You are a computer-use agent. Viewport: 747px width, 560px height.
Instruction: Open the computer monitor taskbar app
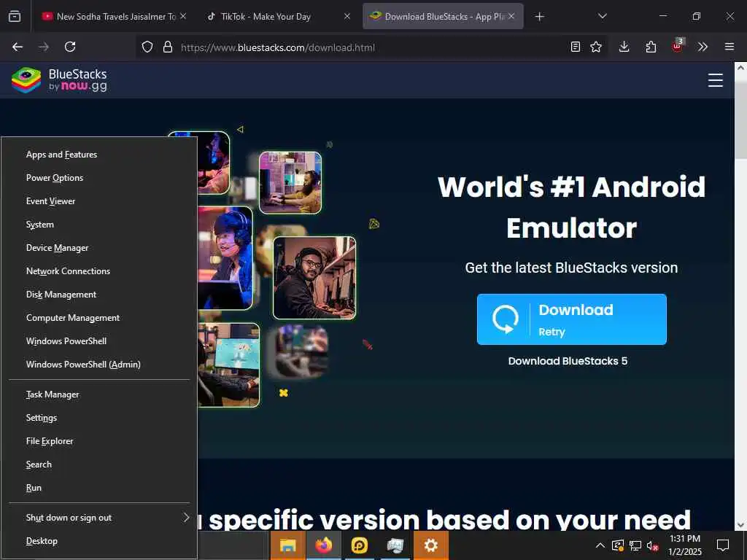pos(395,545)
